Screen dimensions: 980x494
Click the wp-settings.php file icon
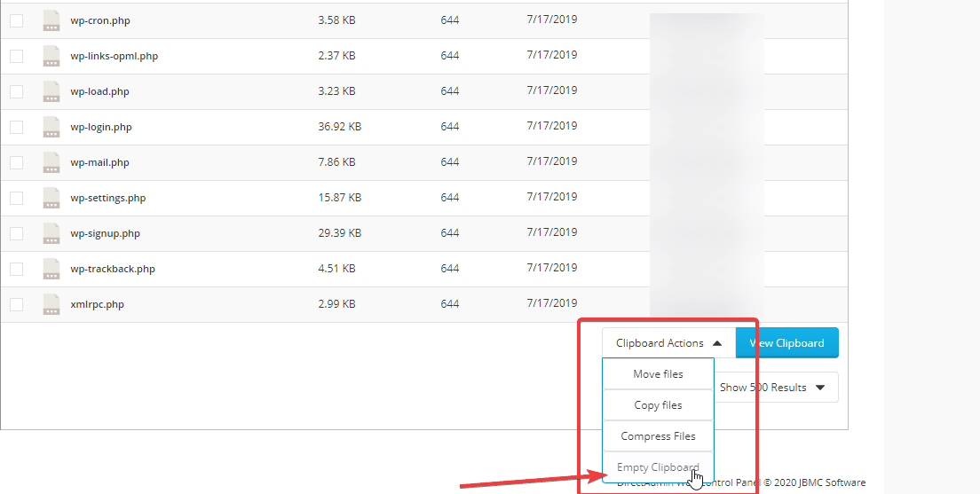point(51,198)
